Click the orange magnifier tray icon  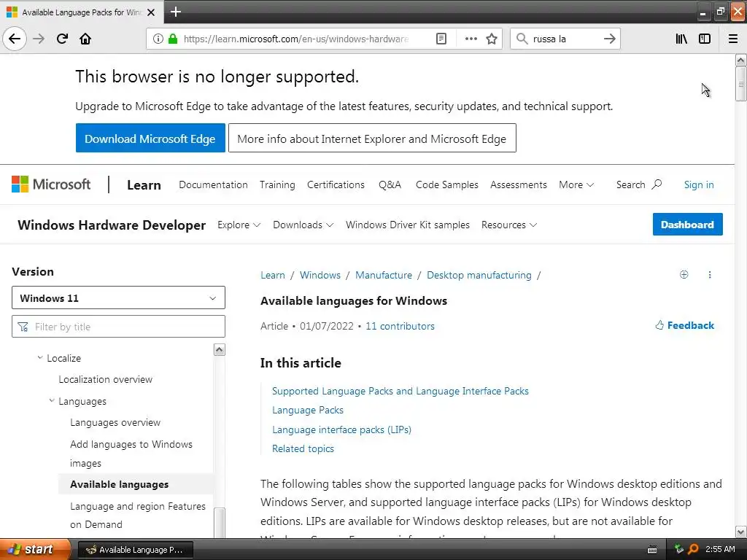[x=693, y=549]
